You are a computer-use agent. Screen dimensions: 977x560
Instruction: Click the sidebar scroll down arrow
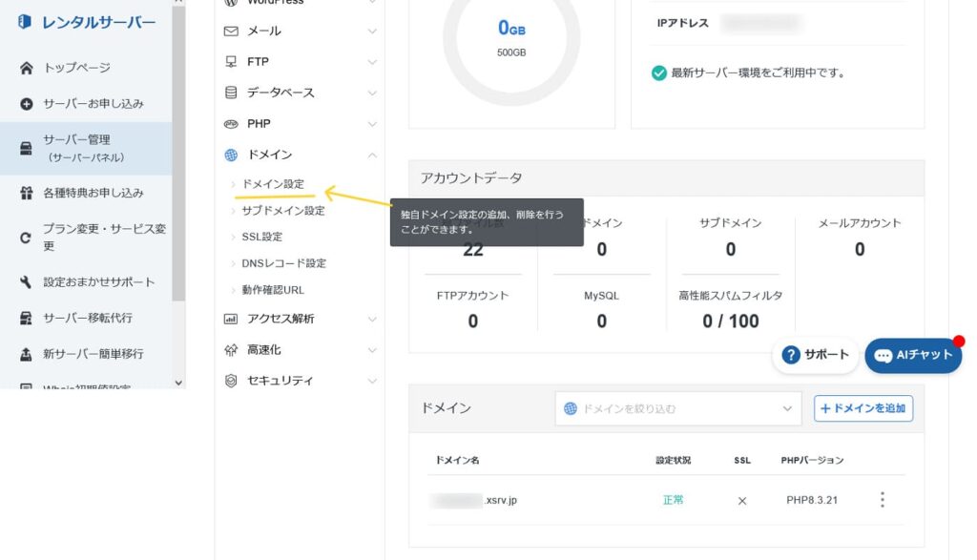coord(178,383)
